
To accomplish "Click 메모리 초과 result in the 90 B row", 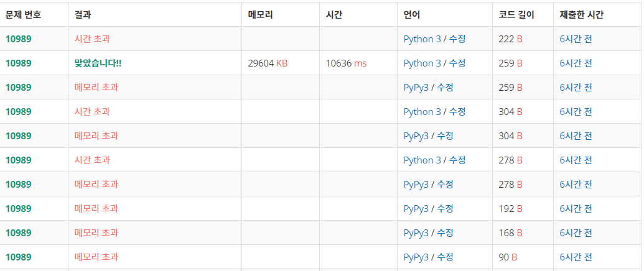I will [96, 257].
